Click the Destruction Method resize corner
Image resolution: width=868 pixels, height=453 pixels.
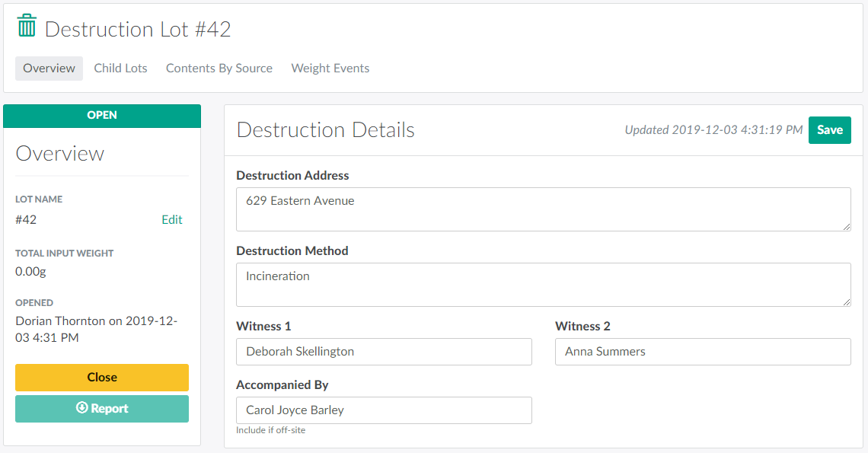(847, 301)
